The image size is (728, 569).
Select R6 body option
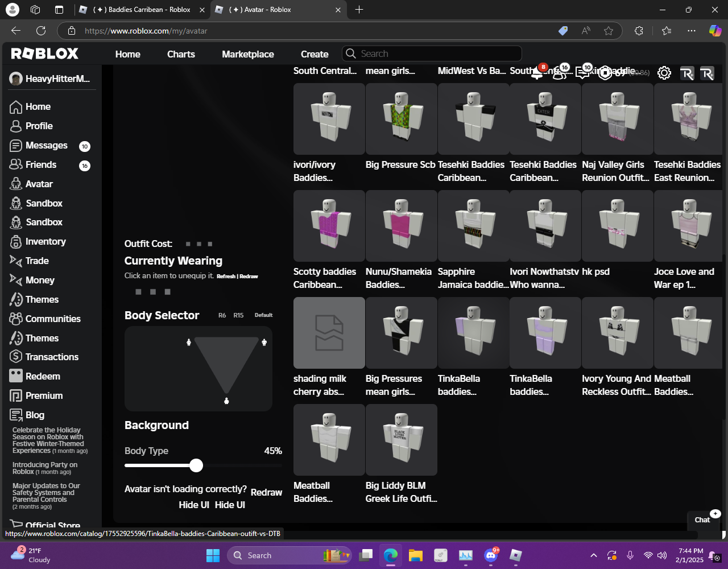222,315
